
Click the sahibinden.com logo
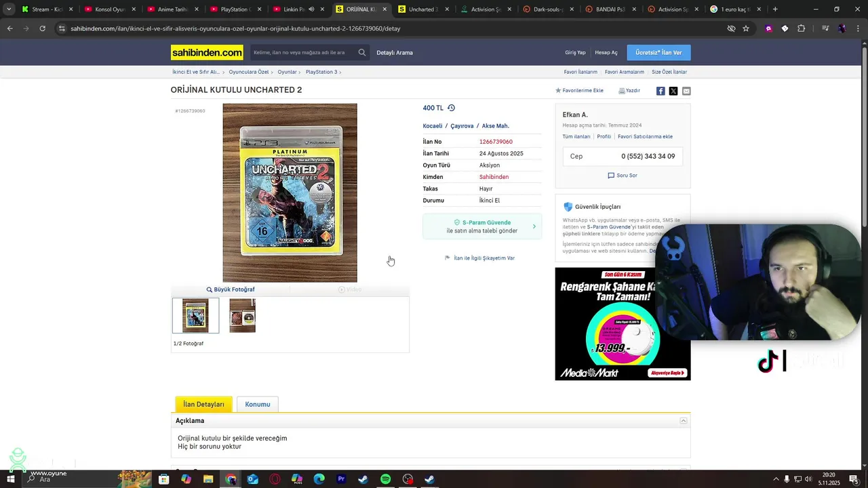pos(207,52)
